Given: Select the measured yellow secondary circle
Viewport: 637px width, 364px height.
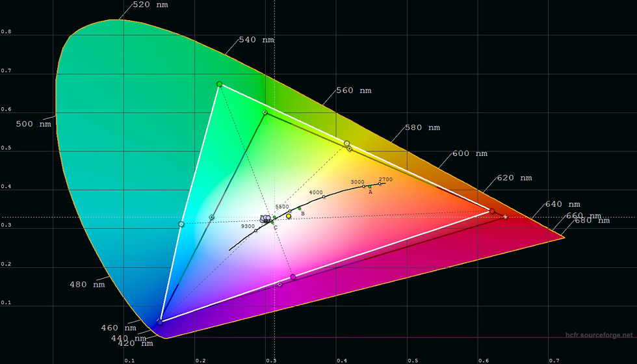Looking at the screenshot, I should point(346,143).
